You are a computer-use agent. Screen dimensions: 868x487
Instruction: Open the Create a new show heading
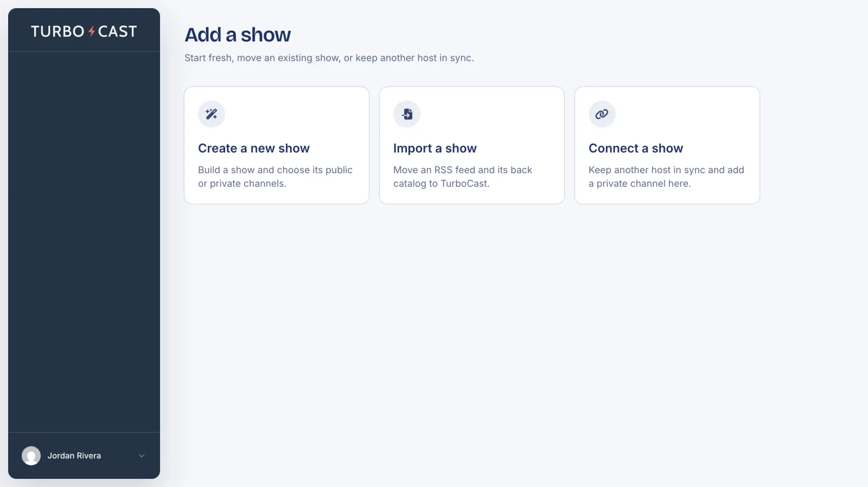(x=254, y=148)
